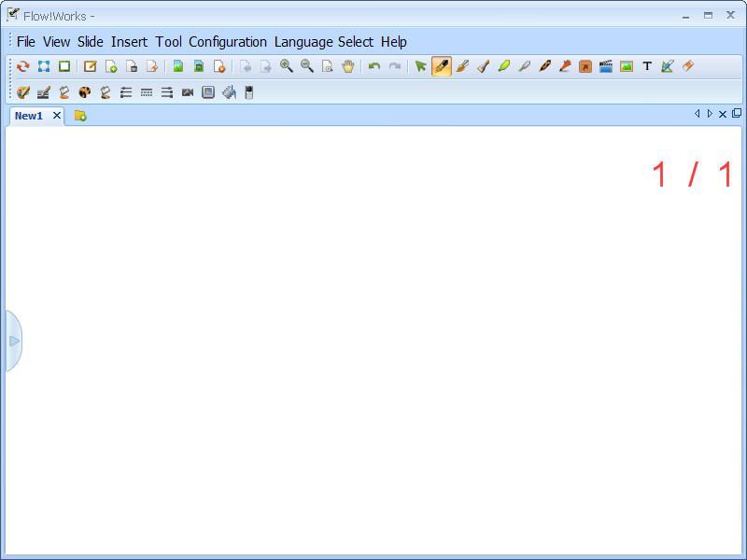This screenshot has width=747, height=560.
Task: Select the paintbrush tool
Action: [x=462, y=66]
